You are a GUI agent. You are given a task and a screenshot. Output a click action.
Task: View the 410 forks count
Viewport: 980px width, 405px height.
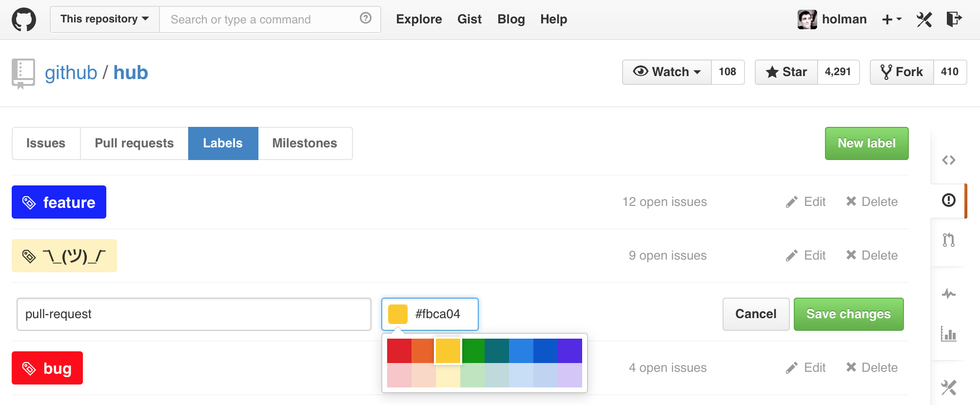[950, 72]
